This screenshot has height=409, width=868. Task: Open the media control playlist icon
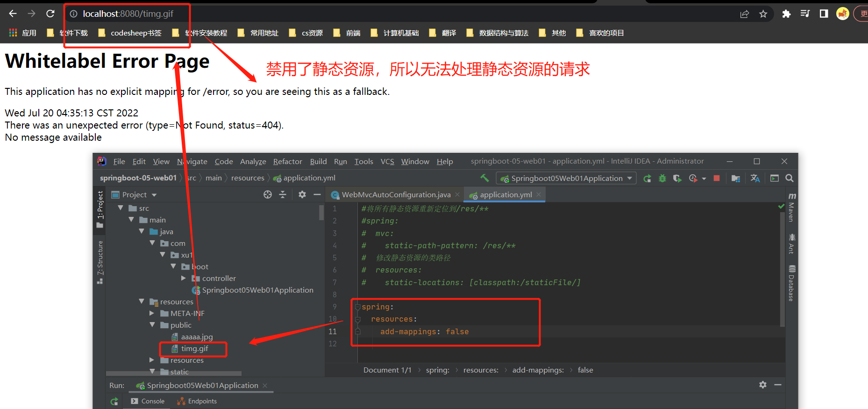click(x=805, y=14)
